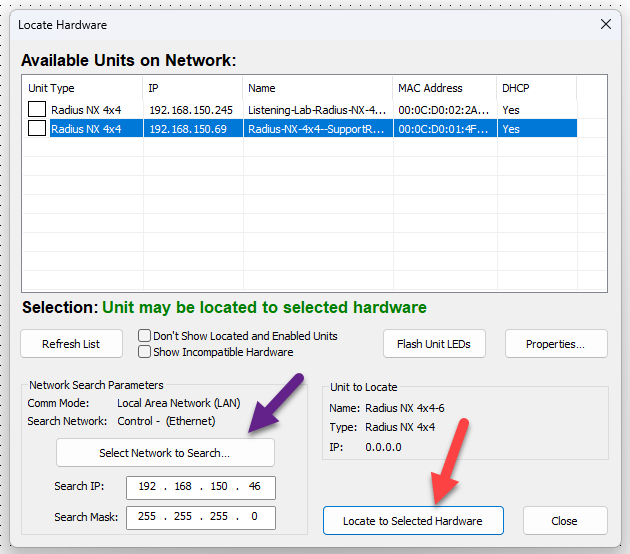
Task: Click Locate to Selected Hardware
Action: [x=413, y=521]
